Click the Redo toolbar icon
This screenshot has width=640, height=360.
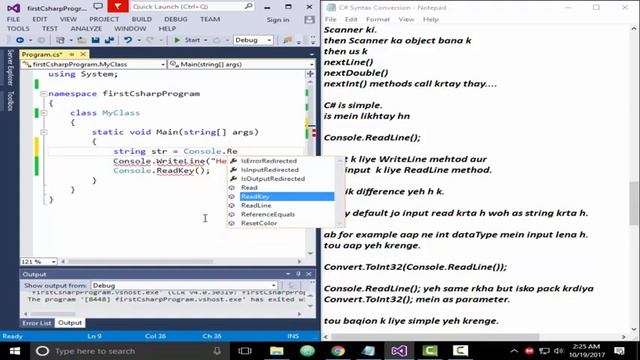coord(150,40)
